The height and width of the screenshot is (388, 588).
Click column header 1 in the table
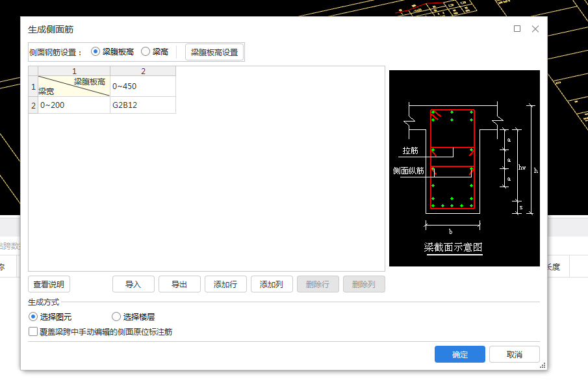click(74, 71)
